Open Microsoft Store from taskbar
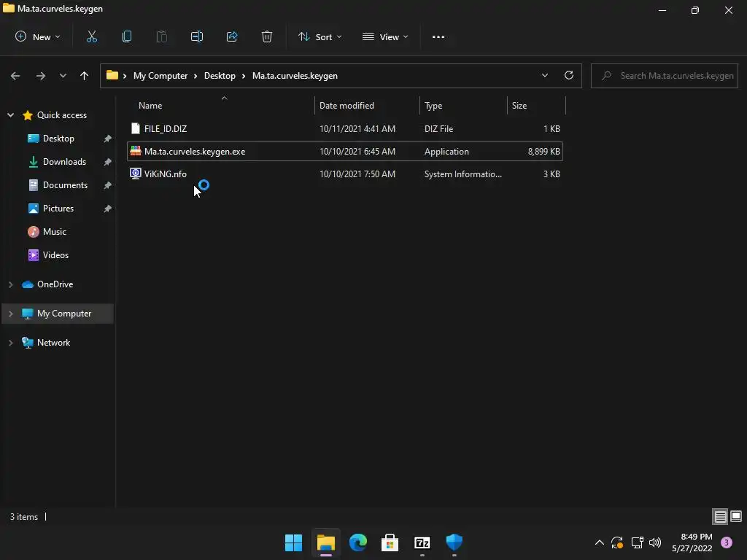747x560 pixels. 390,542
